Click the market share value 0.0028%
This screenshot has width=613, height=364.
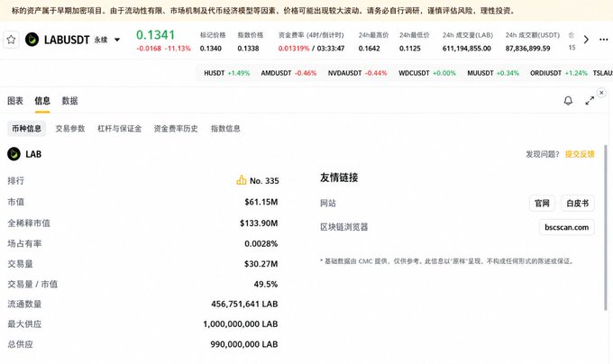pyautogui.click(x=261, y=243)
